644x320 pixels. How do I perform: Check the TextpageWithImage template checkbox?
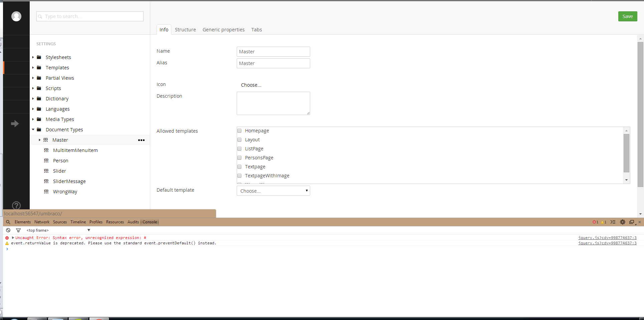tap(239, 176)
